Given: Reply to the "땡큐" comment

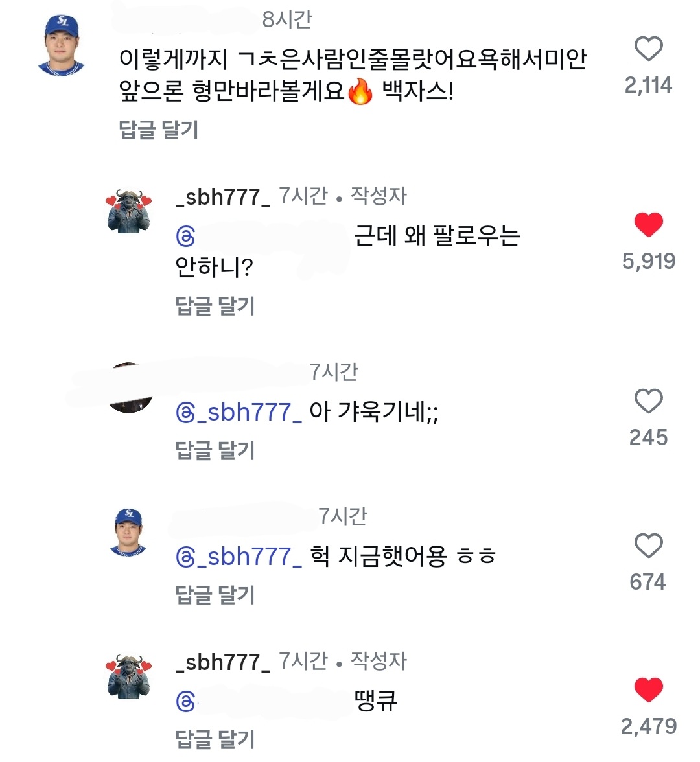Looking at the screenshot, I should coord(215,739).
